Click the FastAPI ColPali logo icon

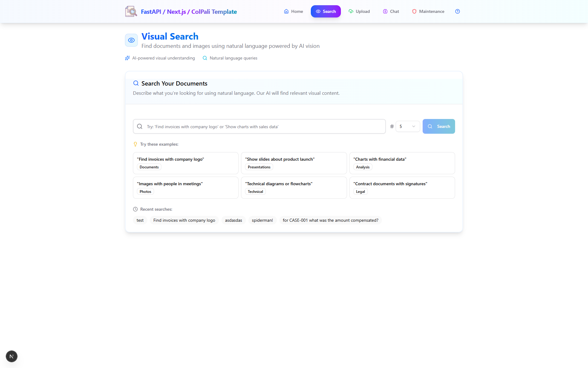click(x=131, y=11)
